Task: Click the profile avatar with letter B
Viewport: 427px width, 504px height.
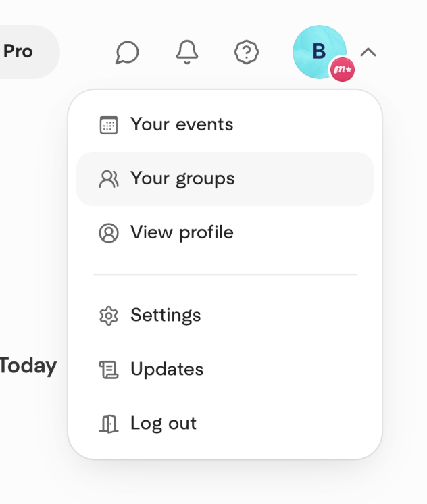Action: [x=318, y=51]
